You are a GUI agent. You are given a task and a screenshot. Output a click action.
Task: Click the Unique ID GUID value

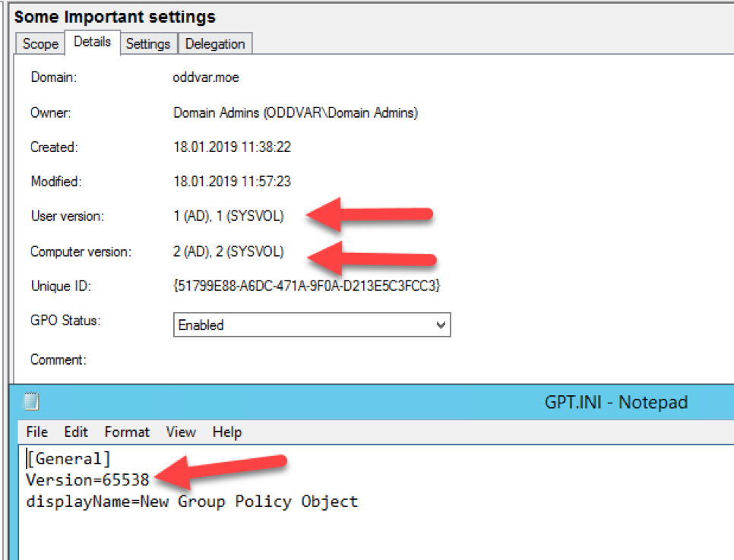click(307, 286)
